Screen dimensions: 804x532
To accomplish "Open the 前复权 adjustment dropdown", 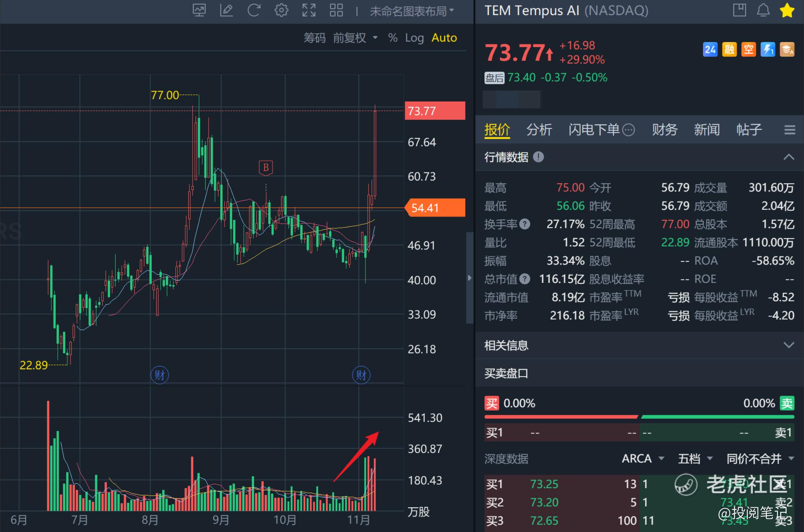I will coord(355,38).
